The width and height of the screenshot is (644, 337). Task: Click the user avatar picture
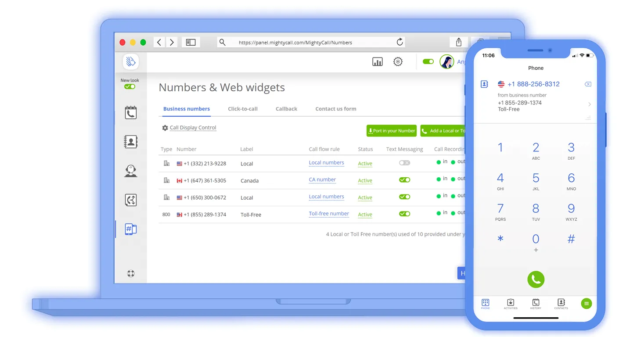point(446,62)
